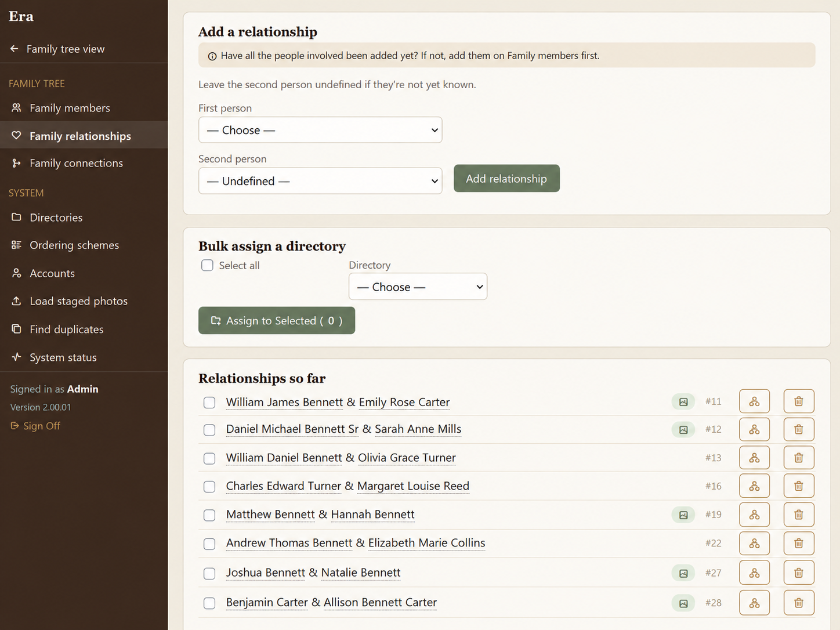Tick the Select all checkbox
Image resolution: width=840 pixels, height=630 pixels.
(207, 265)
